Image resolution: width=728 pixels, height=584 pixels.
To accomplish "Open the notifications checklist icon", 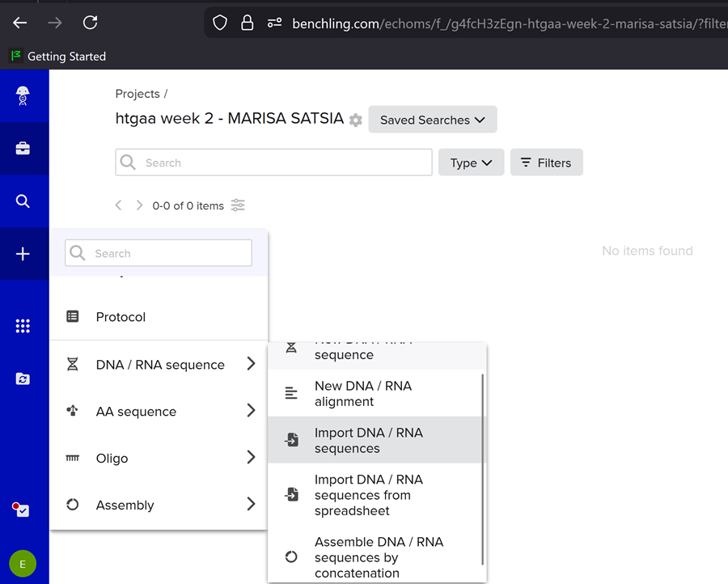I will (21, 510).
